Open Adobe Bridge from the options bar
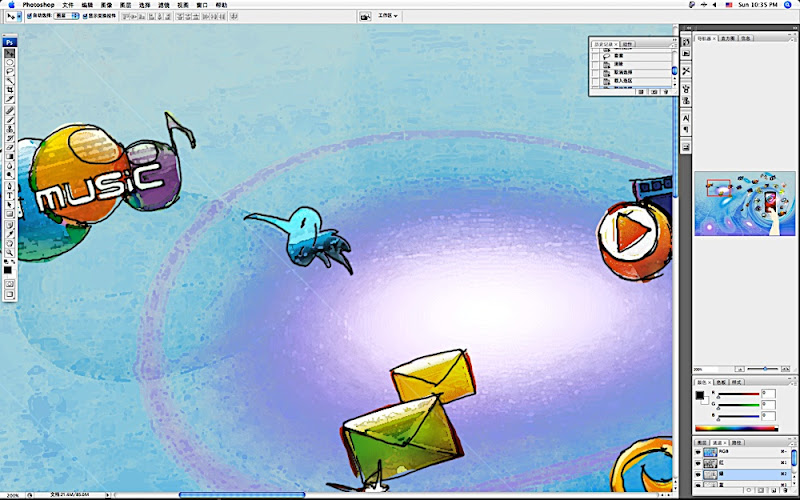800x500 pixels. click(x=365, y=16)
